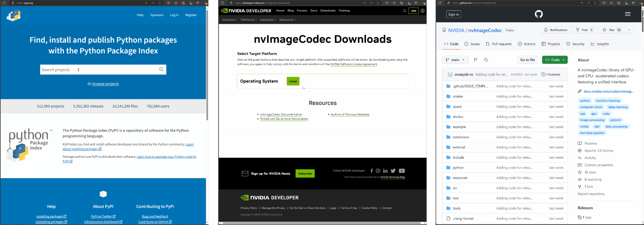Open NVIDIA Developer's YouTube icon
The image size is (644, 225).
point(402,171)
